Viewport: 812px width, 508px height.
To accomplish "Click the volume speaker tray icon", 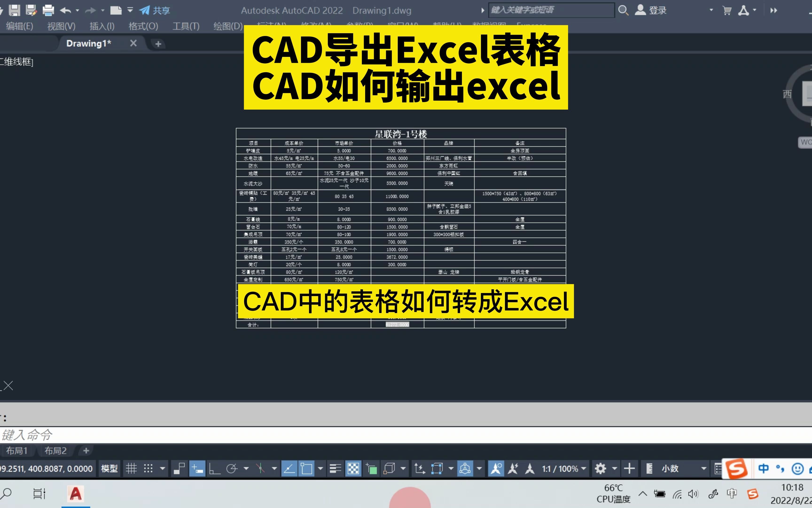I will [x=693, y=494].
